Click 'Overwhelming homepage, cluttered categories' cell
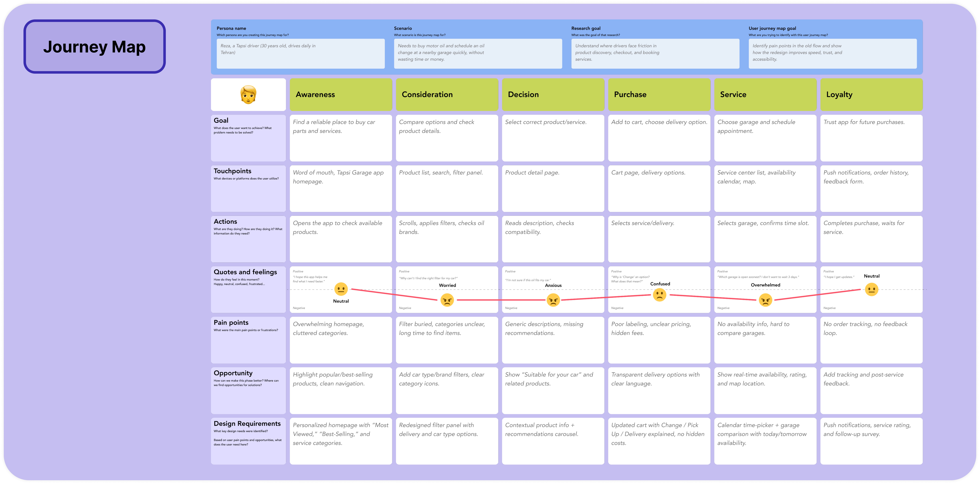The width and height of the screenshot is (980, 484). point(341,340)
